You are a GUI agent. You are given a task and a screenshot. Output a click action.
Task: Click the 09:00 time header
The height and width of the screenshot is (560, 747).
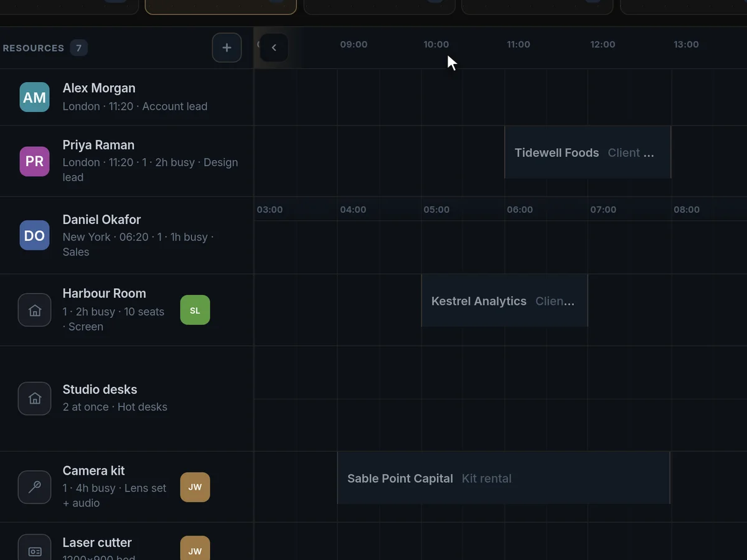point(354,44)
